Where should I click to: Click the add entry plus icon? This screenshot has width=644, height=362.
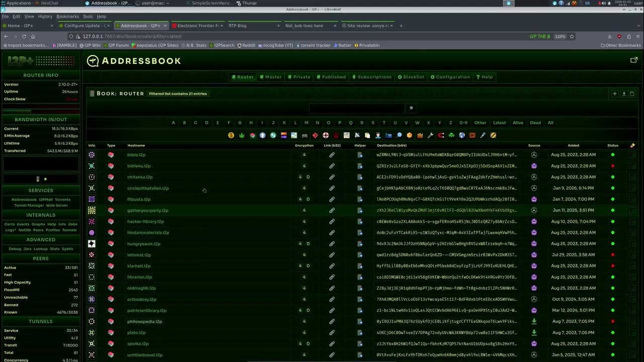tap(614, 94)
